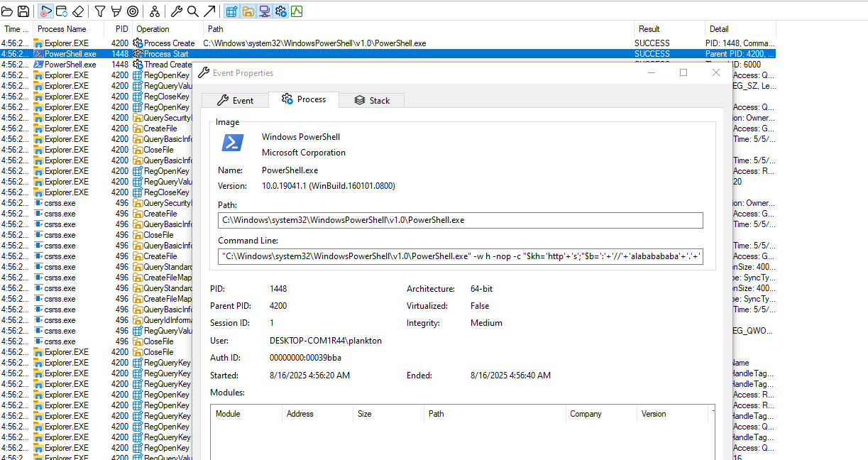Toggle Show Process and Thread Activity
This screenshot has height=460, width=868.
tap(280, 11)
